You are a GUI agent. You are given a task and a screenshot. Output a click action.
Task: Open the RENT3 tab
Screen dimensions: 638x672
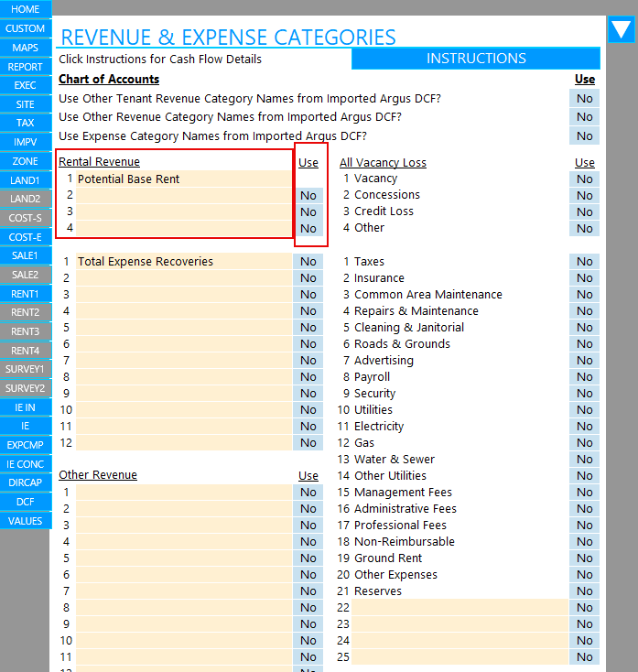pyautogui.click(x=26, y=331)
